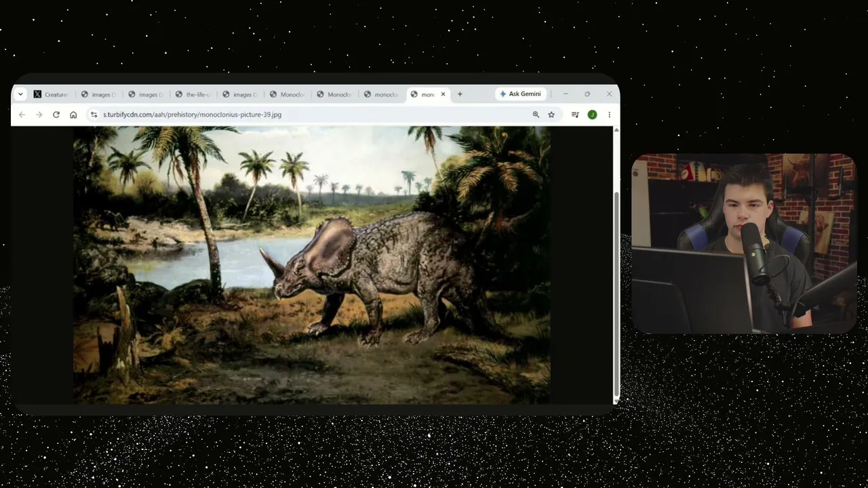Open the Chrome three-dot menu

point(609,115)
